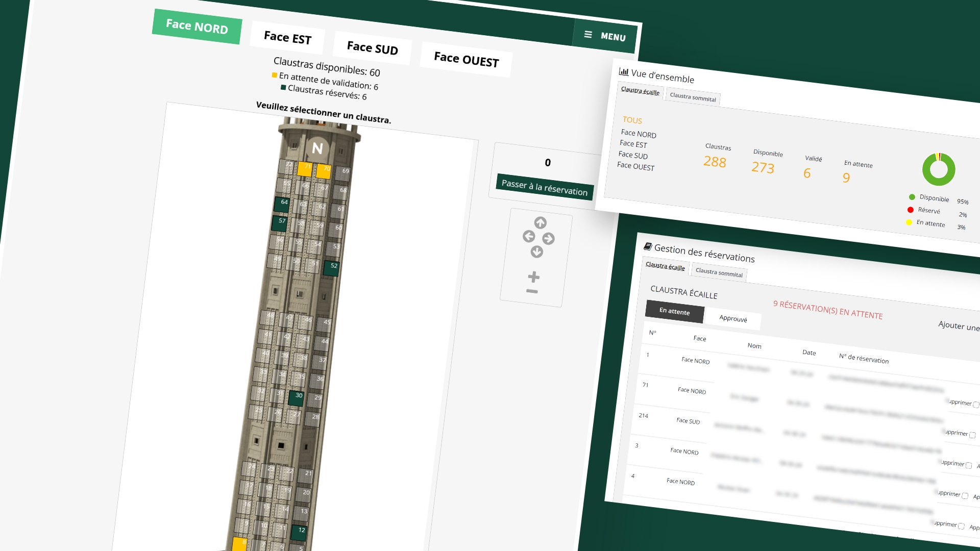Select yellow pending claustra 71 on tower
Viewport: 980px width, 551px height.
pos(305,168)
